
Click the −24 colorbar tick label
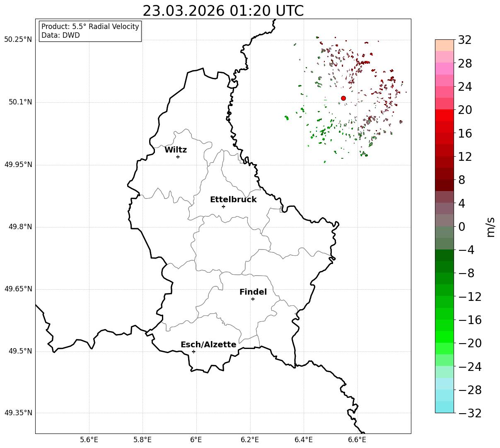(469, 367)
